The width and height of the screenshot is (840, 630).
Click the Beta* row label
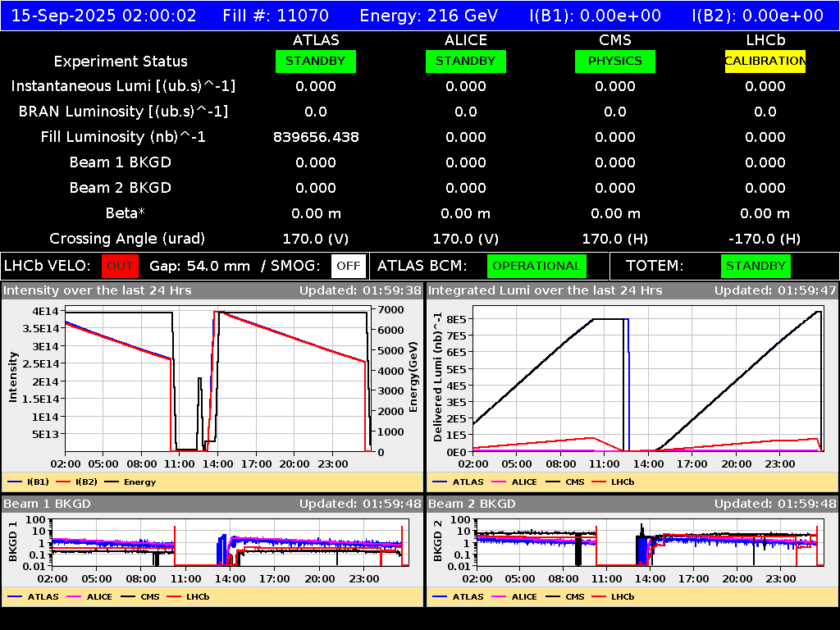pyautogui.click(x=126, y=213)
